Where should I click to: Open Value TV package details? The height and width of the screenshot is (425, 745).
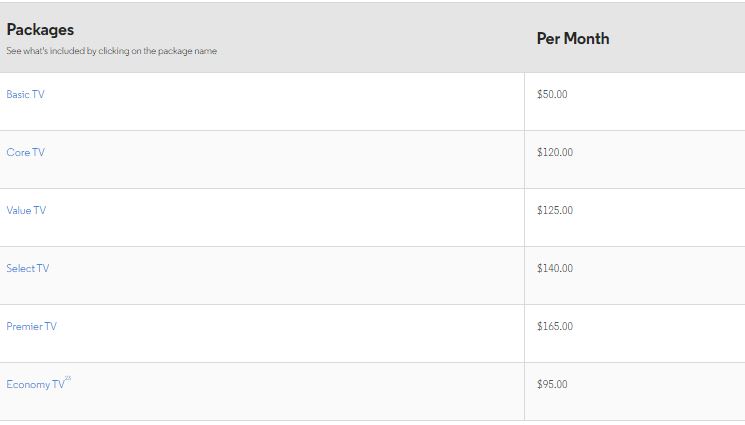[26, 210]
